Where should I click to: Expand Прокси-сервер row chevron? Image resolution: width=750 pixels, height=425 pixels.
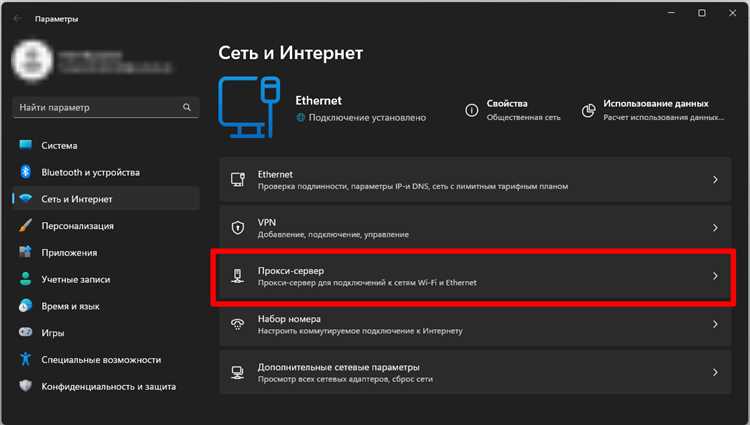click(715, 276)
